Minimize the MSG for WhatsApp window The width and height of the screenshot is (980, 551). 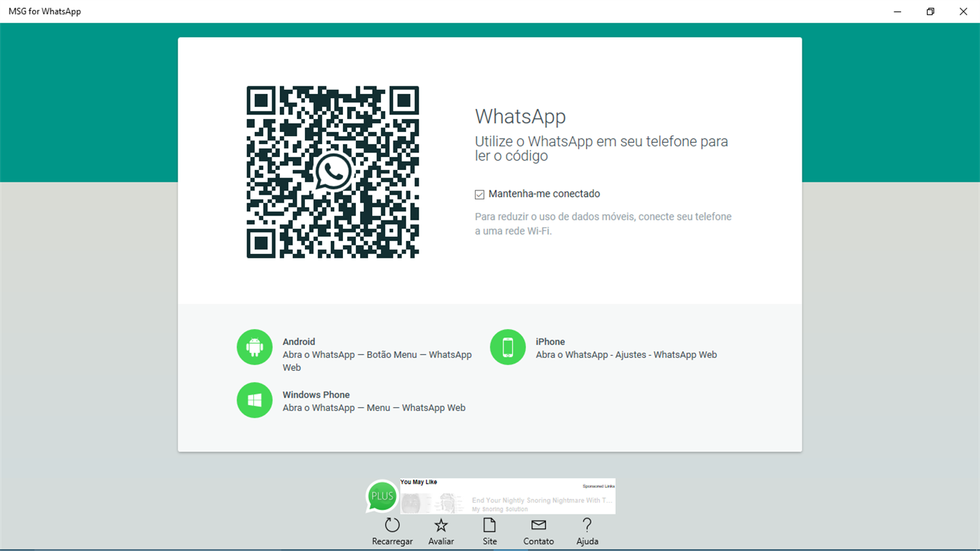898,12
